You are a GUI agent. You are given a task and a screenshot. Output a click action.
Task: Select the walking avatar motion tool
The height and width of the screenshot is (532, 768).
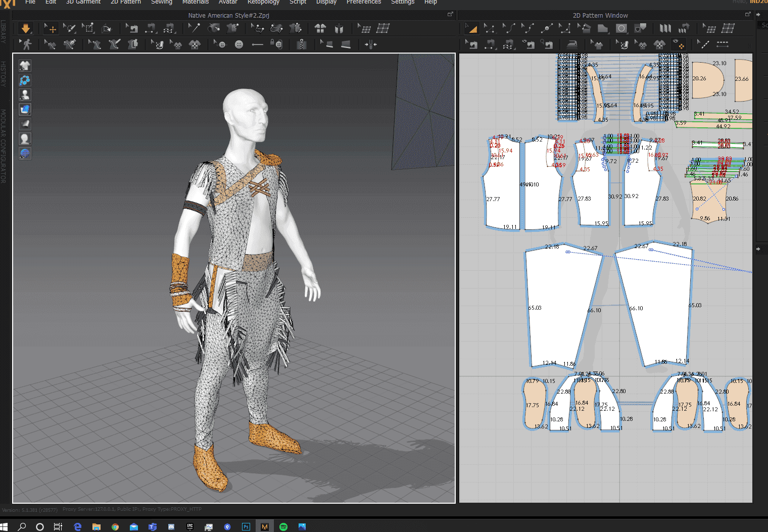pyautogui.click(x=26, y=44)
